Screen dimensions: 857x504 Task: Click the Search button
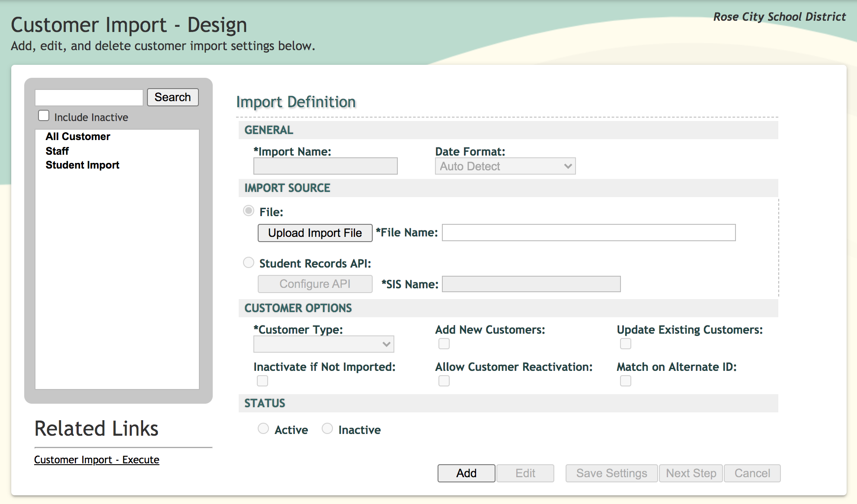tap(173, 97)
